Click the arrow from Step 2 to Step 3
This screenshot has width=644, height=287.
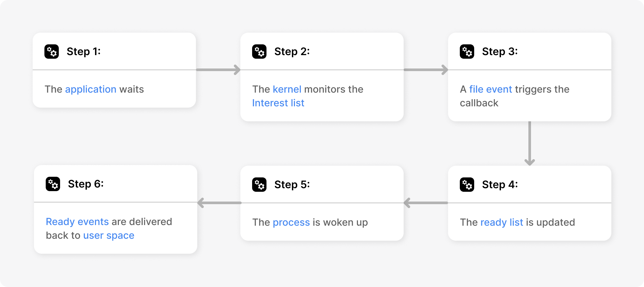[x=426, y=69]
